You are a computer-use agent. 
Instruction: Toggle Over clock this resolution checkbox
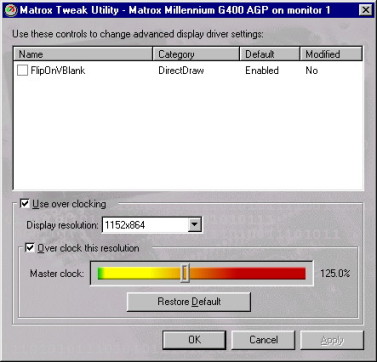[30, 248]
